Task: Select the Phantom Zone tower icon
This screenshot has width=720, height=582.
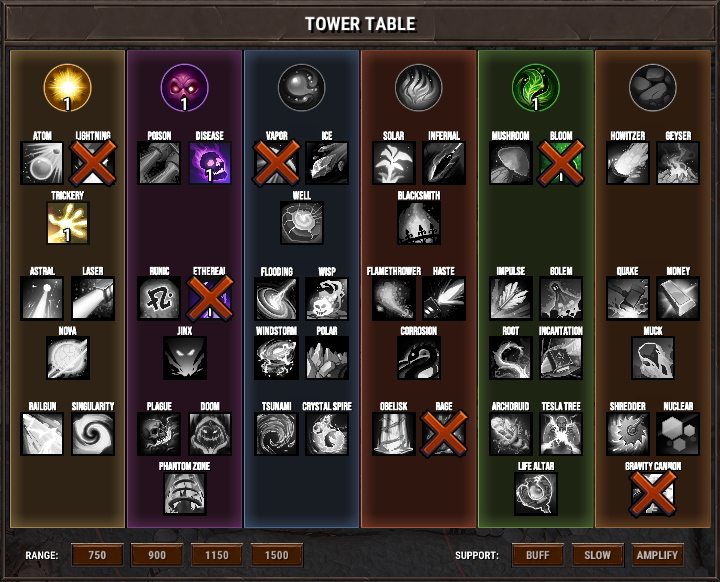Action: click(185, 494)
